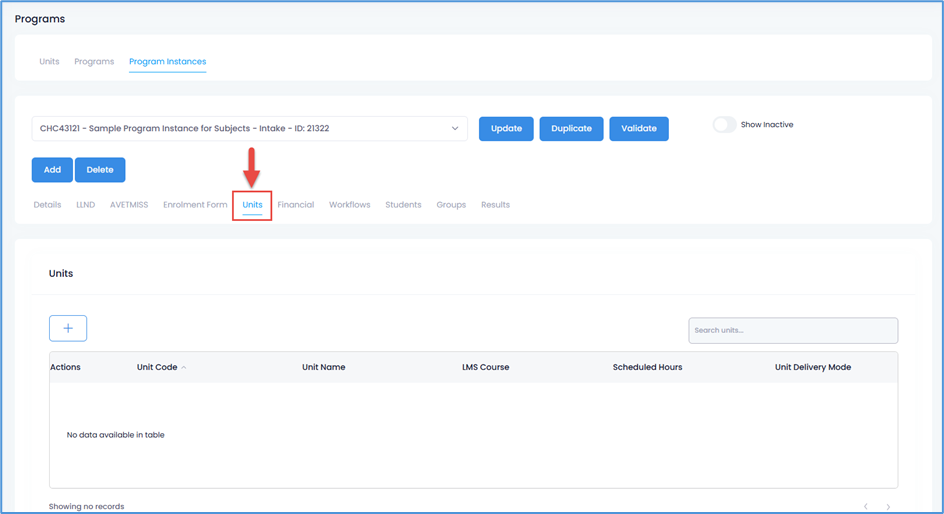
Task: Switch to the Students sub-tab
Action: (x=403, y=205)
